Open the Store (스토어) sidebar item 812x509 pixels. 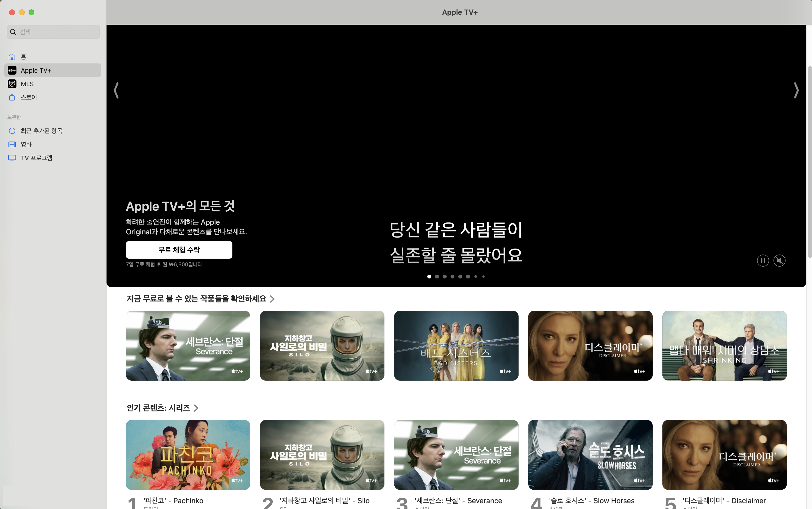[x=53, y=97]
